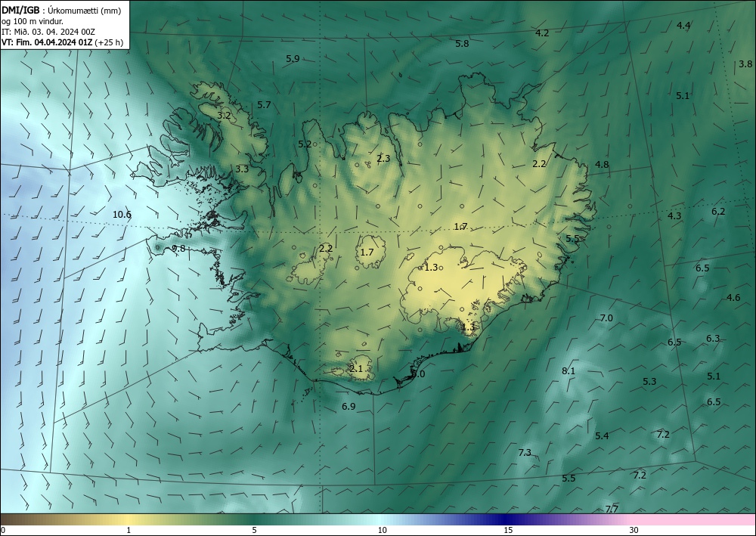Click the 7.7 value near the color bar

coord(612,509)
